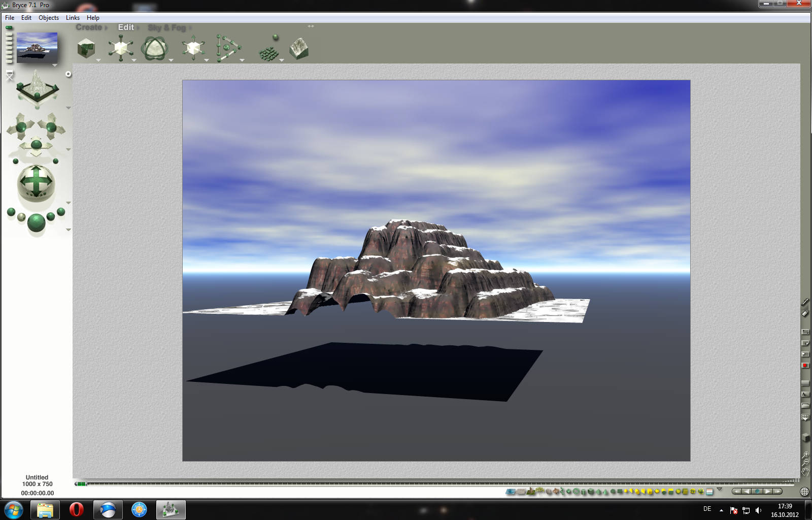Select the active green memory dot

coord(9,28)
